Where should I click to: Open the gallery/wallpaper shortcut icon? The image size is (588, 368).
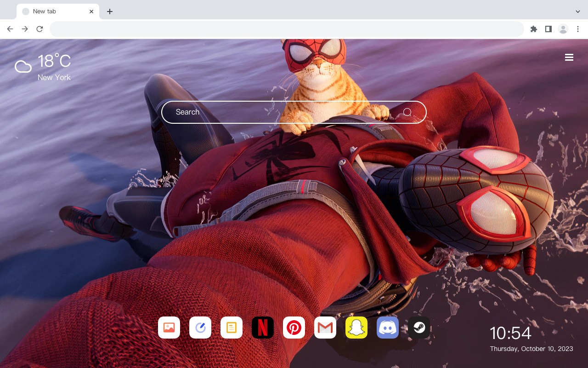[x=169, y=328]
